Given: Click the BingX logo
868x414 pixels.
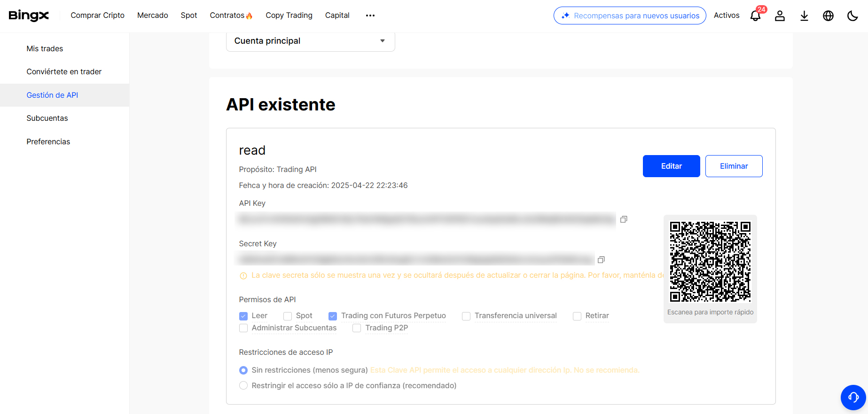Looking at the screenshot, I should (x=29, y=16).
